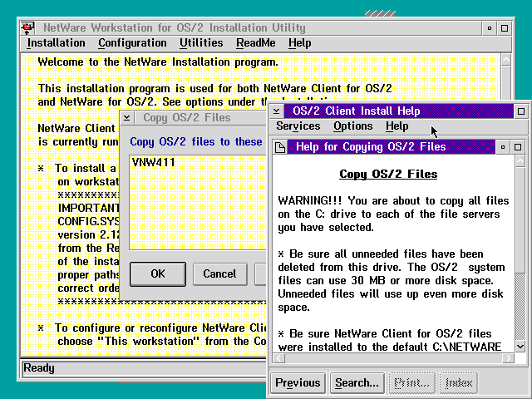Open the Installation menu

[56, 43]
